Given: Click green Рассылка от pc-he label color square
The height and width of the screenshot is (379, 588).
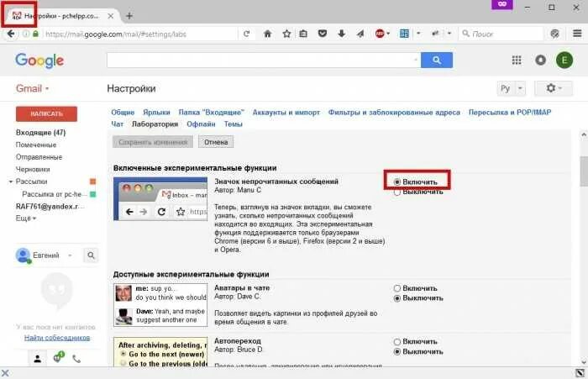Looking at the screenshot, I should [x=92, y=194].
